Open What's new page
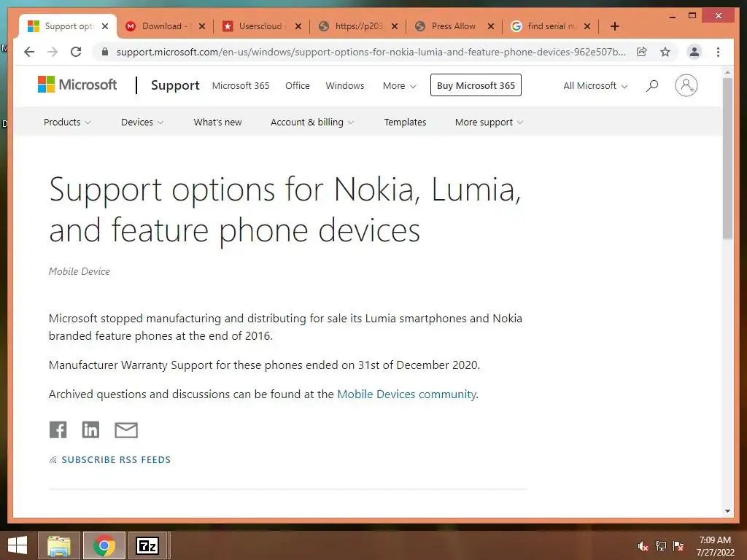Viewport: 747px width, 560px height. coord(217,122)
